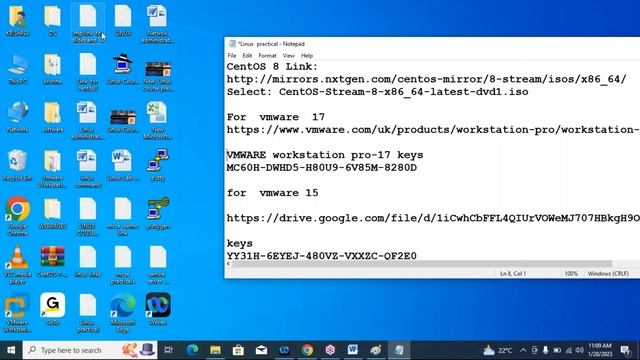Select the This PC desktop icon
The image size is (640, 360).
[18, 69]
